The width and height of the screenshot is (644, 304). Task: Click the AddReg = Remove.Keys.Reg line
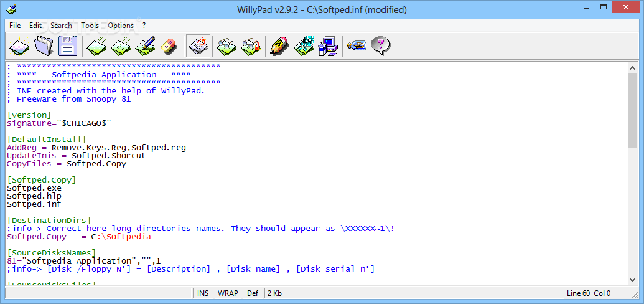(96, 147)
